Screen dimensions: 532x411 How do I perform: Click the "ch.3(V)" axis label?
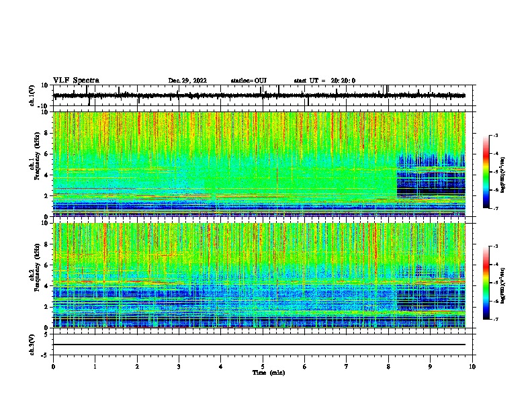coord(32,345)
